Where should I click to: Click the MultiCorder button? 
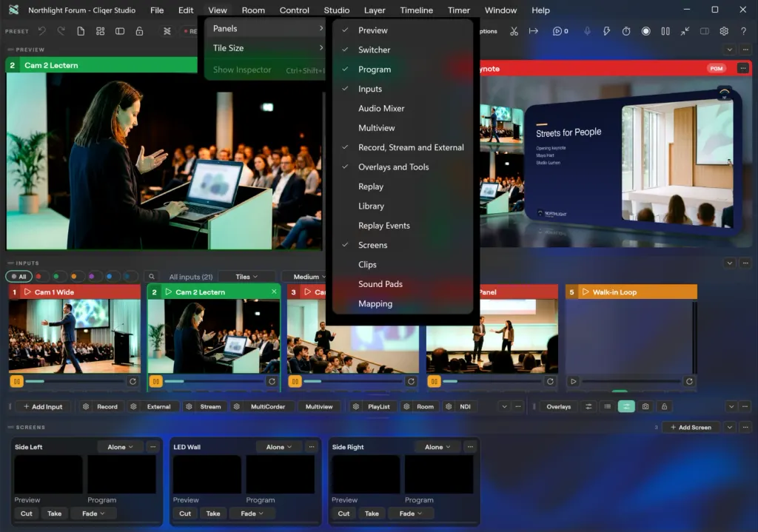[268, 406]
